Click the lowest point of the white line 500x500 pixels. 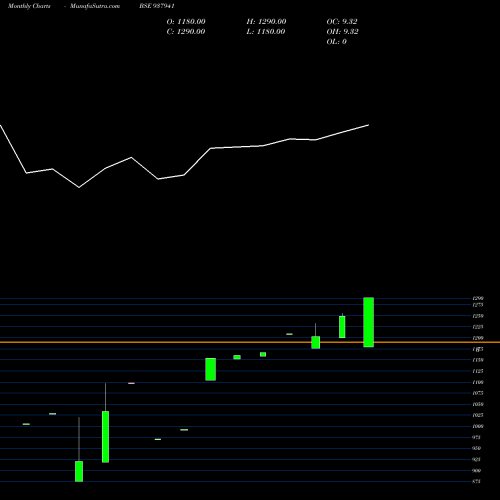(79, 187)
